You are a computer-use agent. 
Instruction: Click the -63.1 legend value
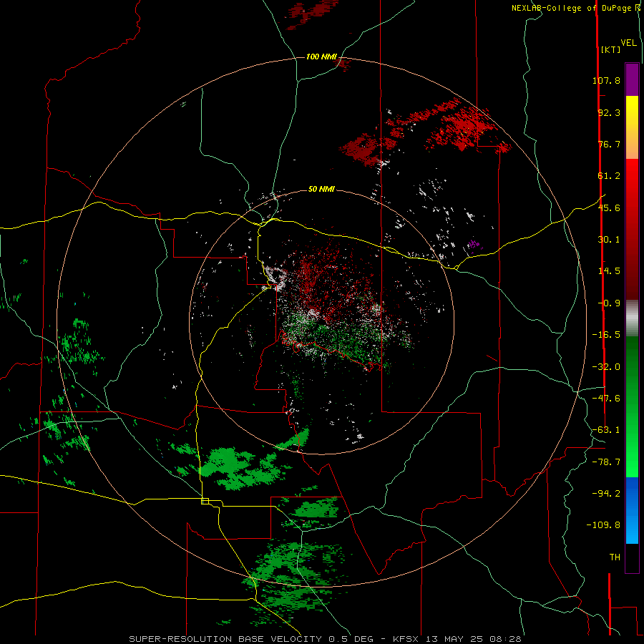point(606,430)
